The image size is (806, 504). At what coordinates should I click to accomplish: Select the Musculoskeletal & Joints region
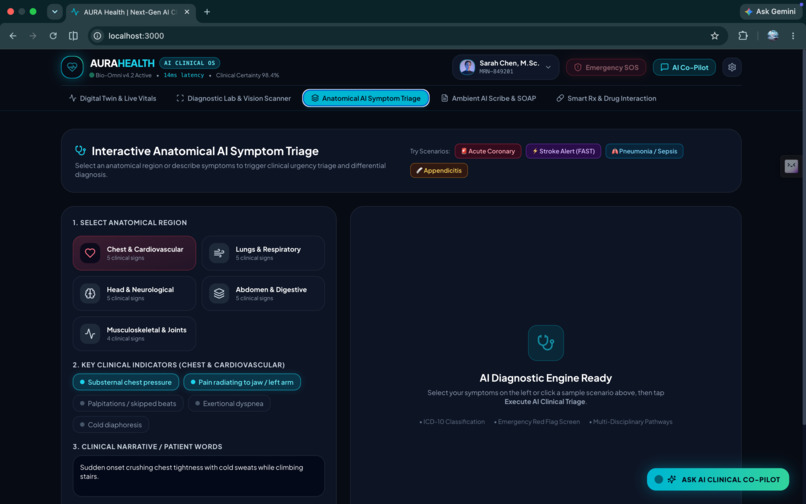[x=134, y=333]
